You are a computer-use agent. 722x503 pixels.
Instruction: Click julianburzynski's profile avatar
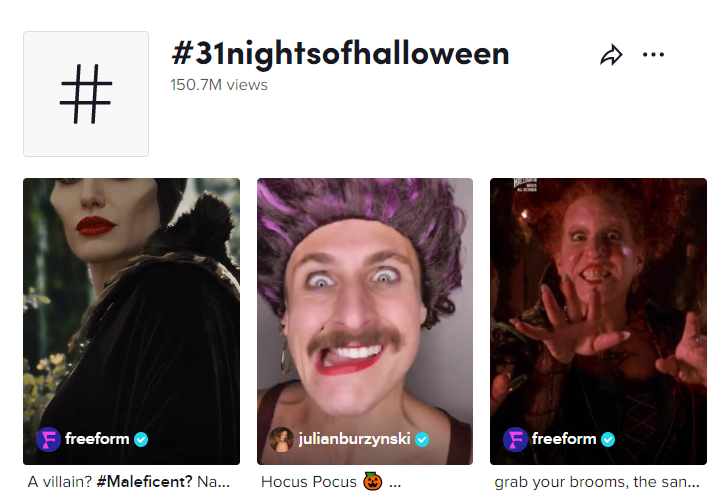[281, 439]
